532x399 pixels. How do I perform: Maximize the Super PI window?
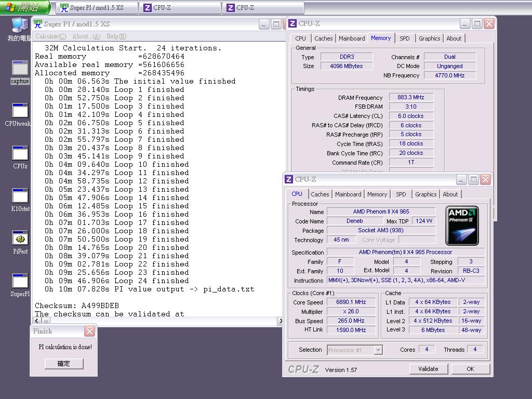(276, 24)
